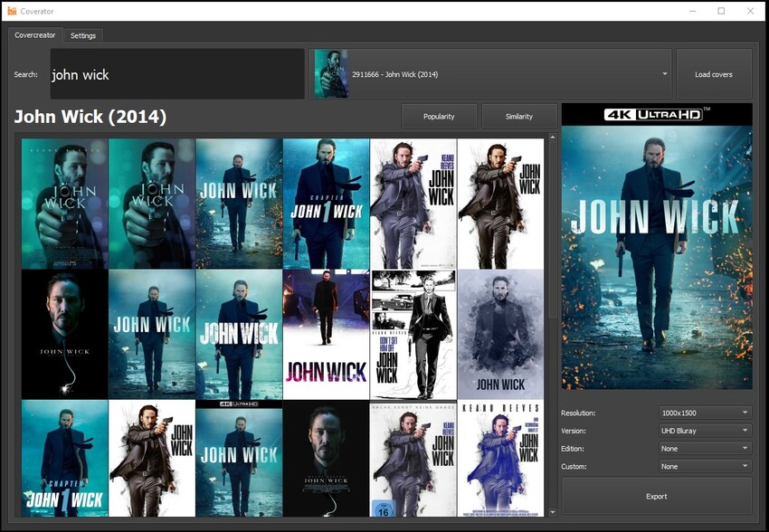Select the German poster with FSK 16 badge
The image size is (769, 532).
tap(413, 459)
